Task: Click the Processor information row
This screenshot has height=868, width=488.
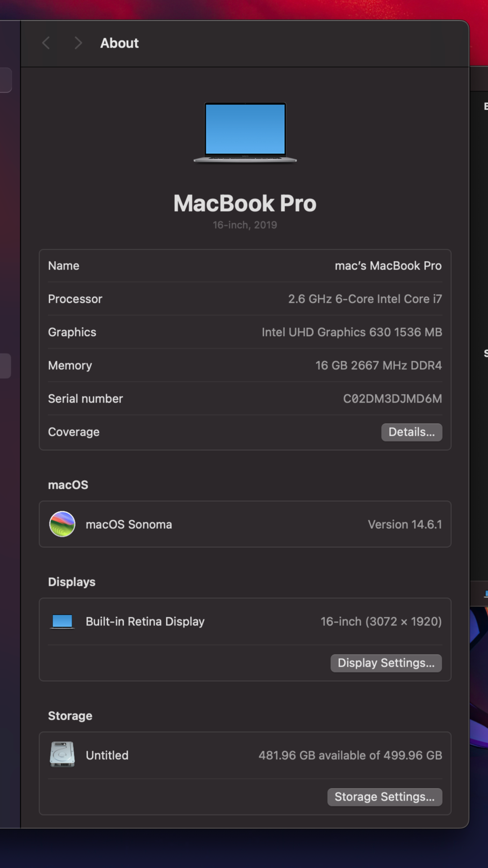Action: point(245,299)
